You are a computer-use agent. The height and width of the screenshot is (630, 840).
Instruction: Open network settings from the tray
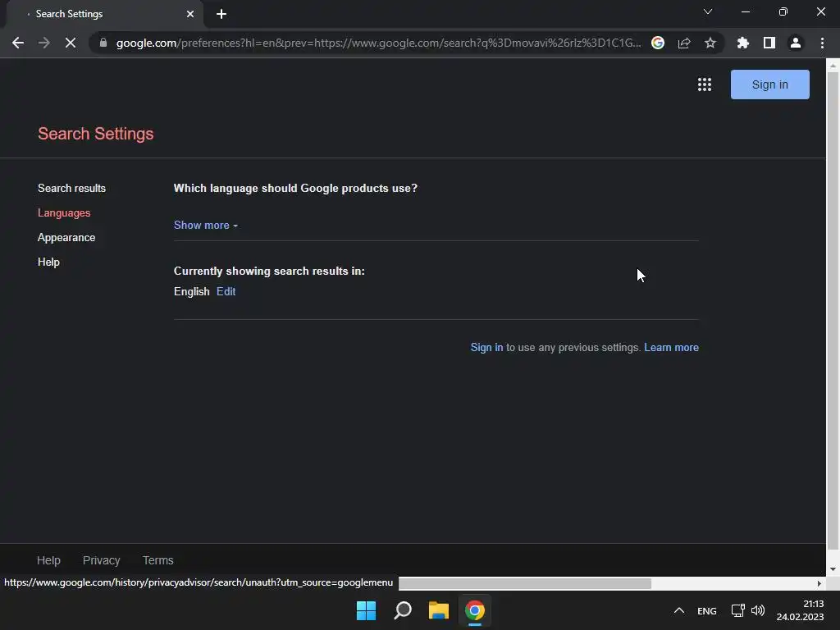737,610
